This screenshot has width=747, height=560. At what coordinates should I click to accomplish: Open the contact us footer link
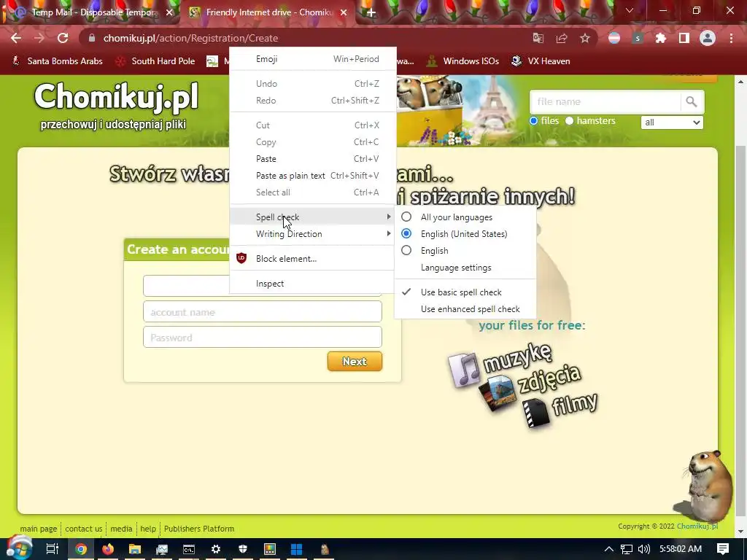point(83,529)
